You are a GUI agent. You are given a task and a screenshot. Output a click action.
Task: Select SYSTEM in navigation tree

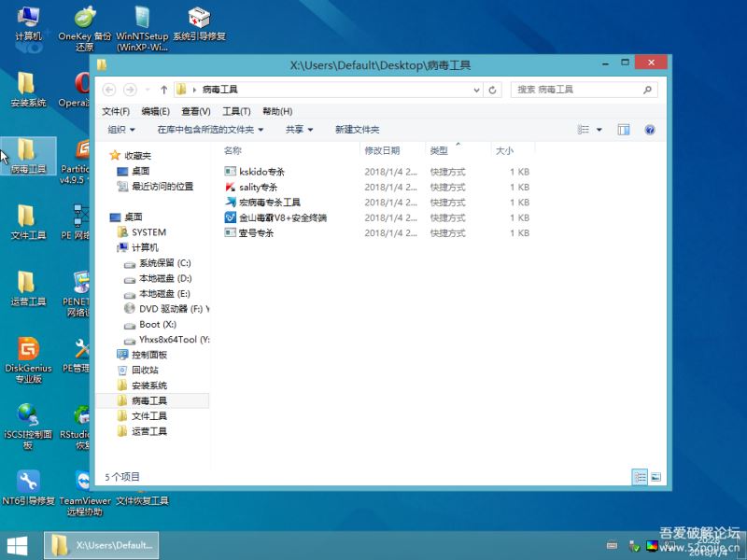point(143,232)
